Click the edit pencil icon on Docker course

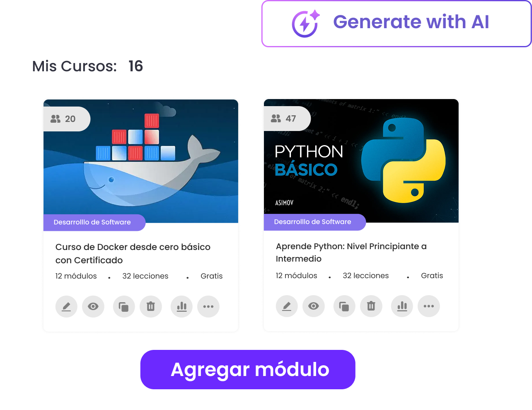(66, 307)
